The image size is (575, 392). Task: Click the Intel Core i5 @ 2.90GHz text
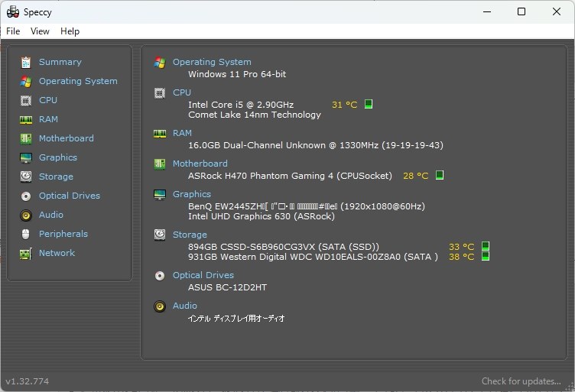[241, 105]
